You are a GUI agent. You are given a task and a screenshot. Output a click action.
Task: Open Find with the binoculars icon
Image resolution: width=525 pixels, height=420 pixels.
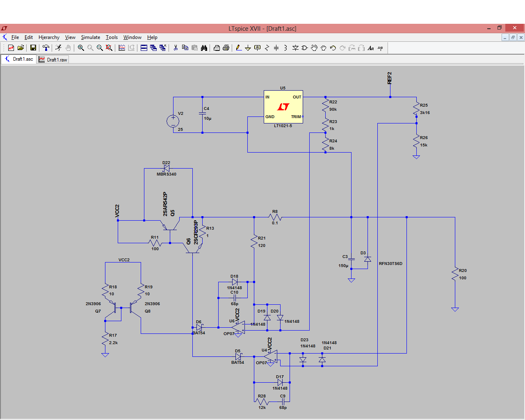[x=204, y=48]
